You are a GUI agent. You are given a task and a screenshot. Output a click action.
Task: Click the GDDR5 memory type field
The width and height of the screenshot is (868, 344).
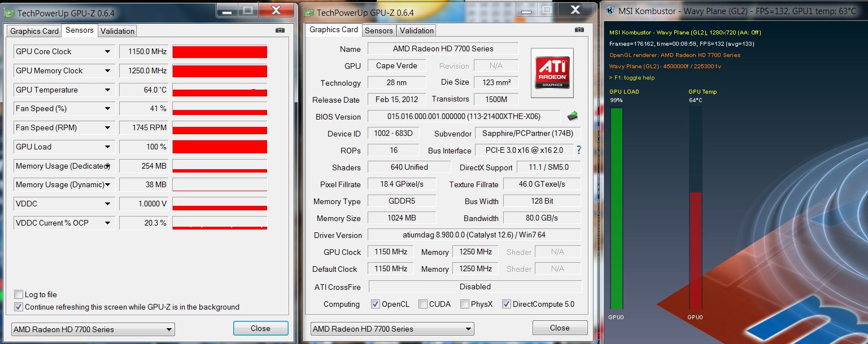402,201
